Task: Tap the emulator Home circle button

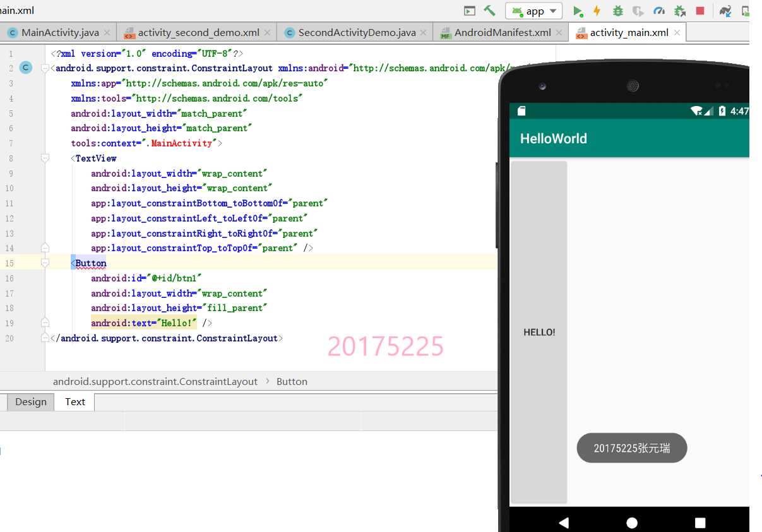Action: 632,523
